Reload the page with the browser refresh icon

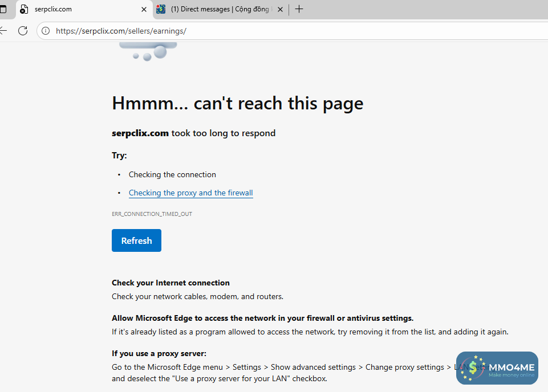(x=23, y=31)
